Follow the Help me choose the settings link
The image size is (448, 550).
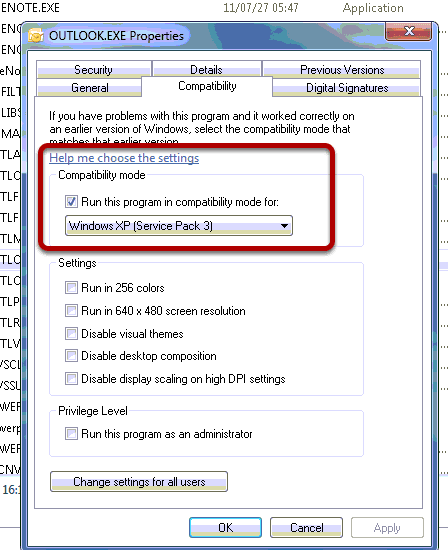124,158
